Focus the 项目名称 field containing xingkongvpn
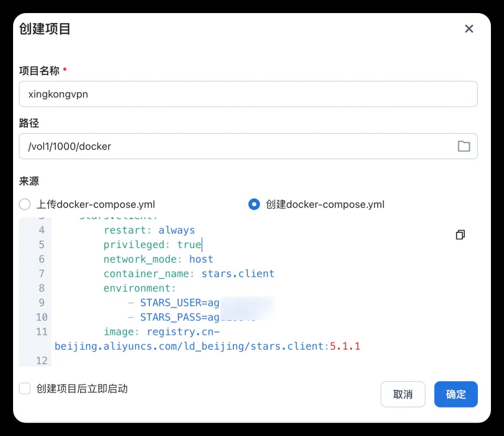This screenshot has width=504, height=436. click(x=248, y=94)
